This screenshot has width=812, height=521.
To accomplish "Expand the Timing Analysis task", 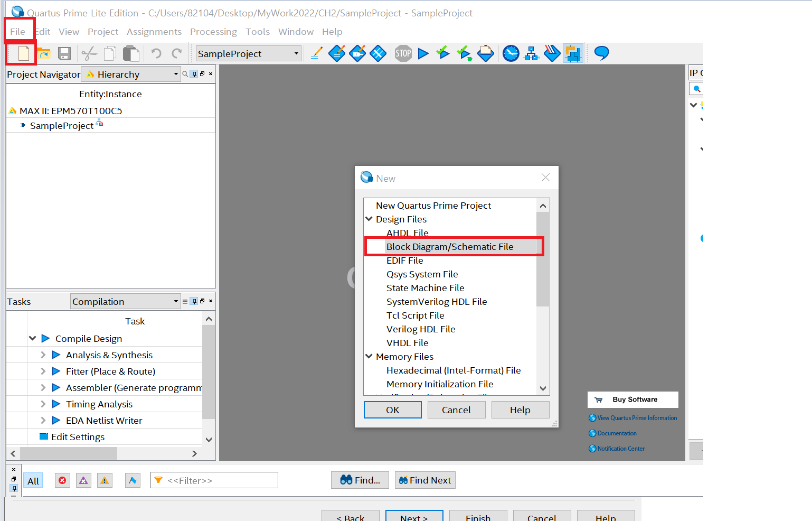I will point(43,404).
